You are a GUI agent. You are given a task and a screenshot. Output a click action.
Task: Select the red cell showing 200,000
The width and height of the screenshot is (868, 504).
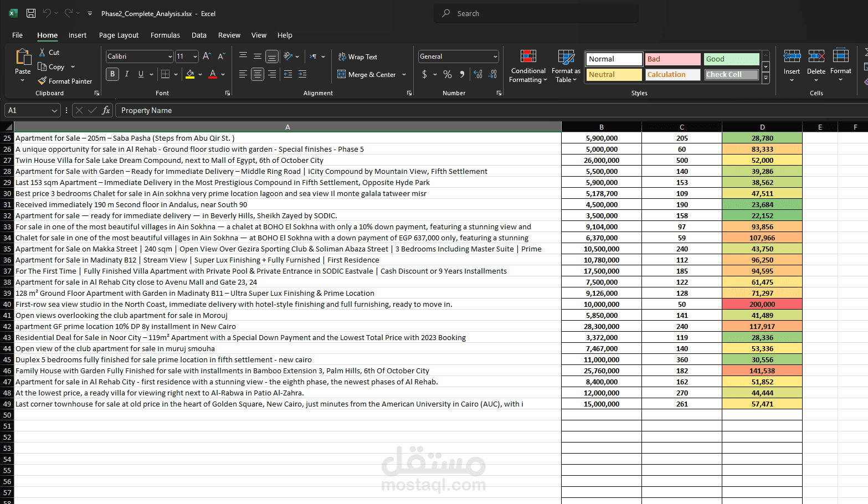(762, 304)
